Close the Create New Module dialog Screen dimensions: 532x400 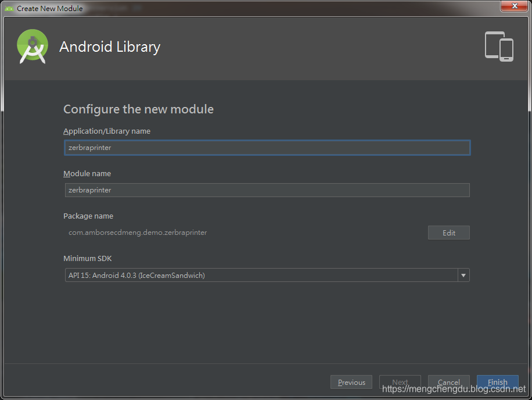[515, 6]
